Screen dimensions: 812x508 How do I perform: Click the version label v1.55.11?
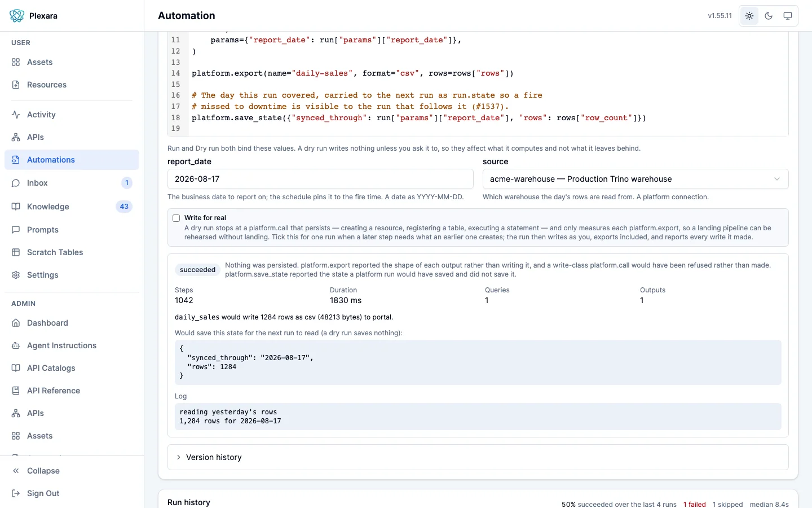click(720, 16)
